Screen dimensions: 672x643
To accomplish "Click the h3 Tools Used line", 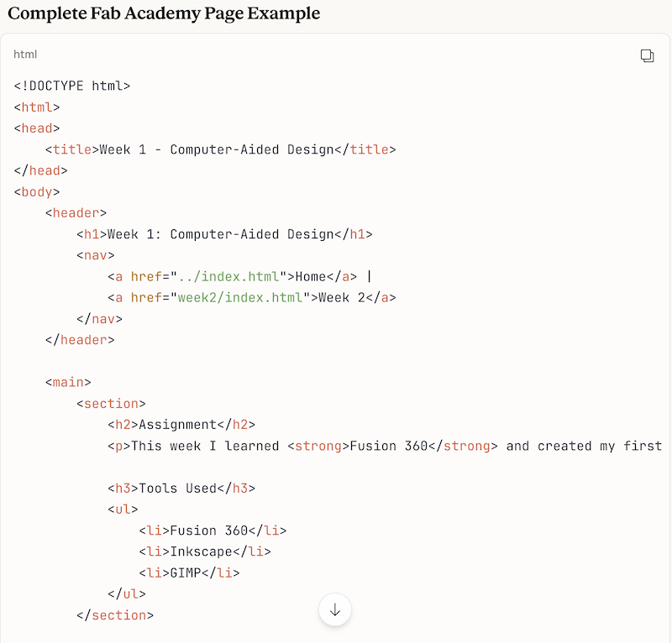I will [181, 488].
